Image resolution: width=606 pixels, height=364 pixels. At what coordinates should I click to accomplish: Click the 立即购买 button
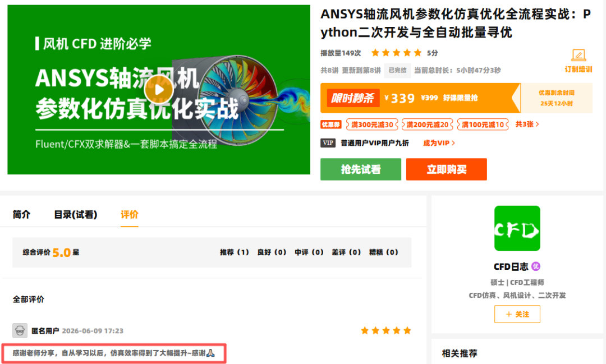447,169
